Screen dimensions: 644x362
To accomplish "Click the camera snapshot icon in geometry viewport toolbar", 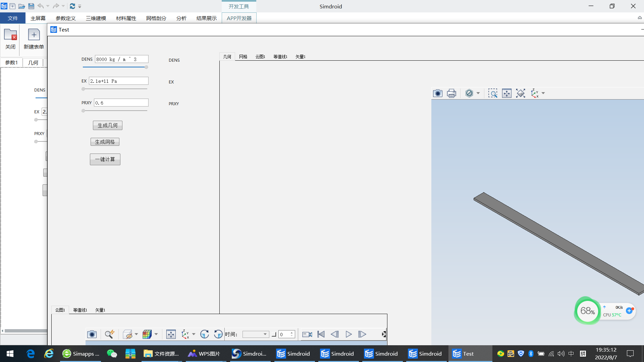I will (x=438, y=93).
